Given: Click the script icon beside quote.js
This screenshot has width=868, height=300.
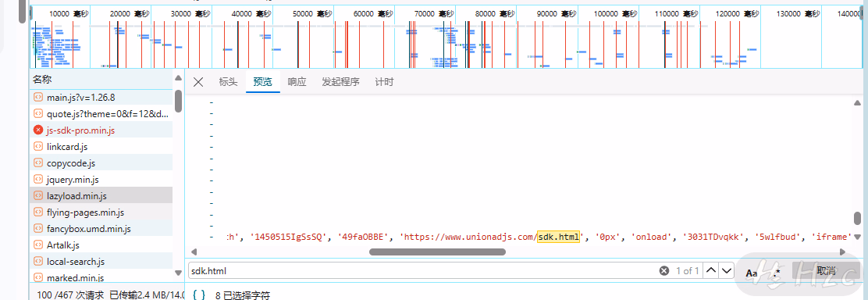Looking at the screenshot, I should tap(38, 114).
